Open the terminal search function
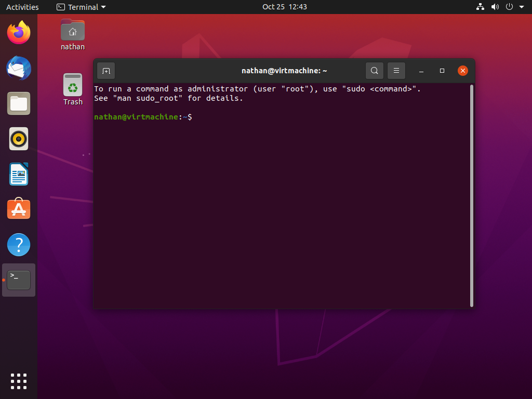 (x=374, y=71)
